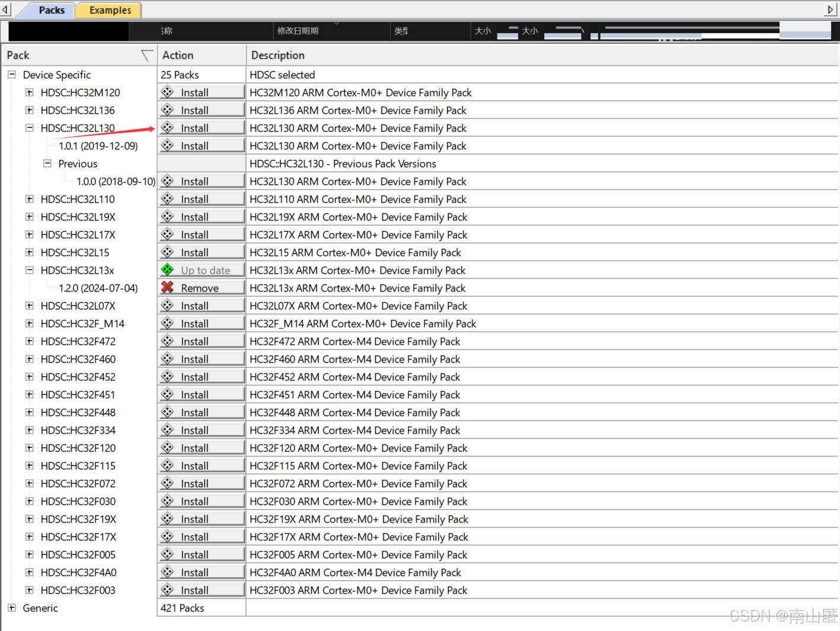
Task: Install the HDSC::HC32F448 pack
Action: click(x=202, y=412)
